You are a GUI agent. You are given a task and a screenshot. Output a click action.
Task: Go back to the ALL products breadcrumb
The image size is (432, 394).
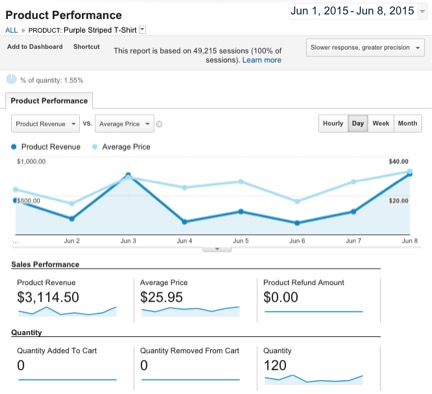[11, 30]
